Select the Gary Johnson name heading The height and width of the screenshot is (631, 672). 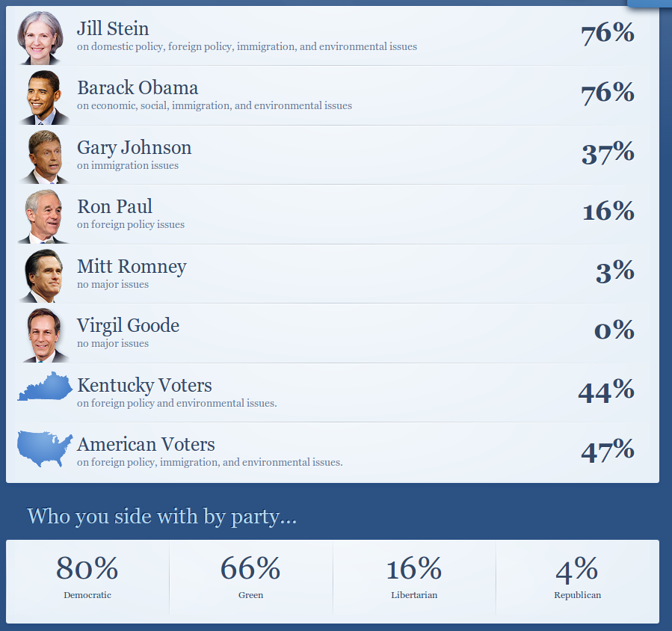135,147
